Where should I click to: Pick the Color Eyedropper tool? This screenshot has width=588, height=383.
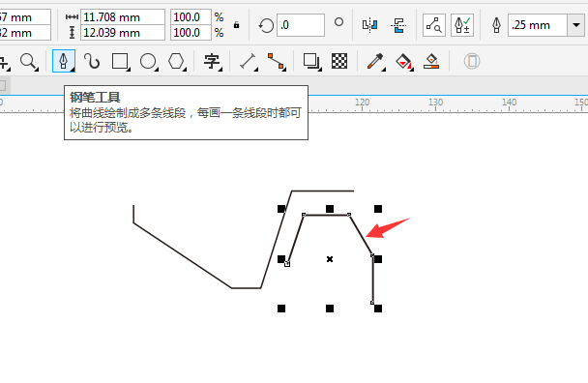[375, 61]
